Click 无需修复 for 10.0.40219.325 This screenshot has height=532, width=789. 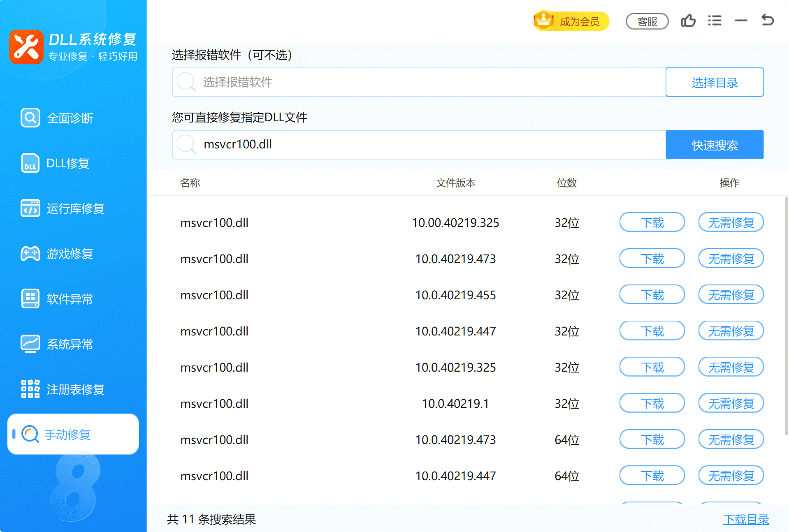(x=731, y=367)
